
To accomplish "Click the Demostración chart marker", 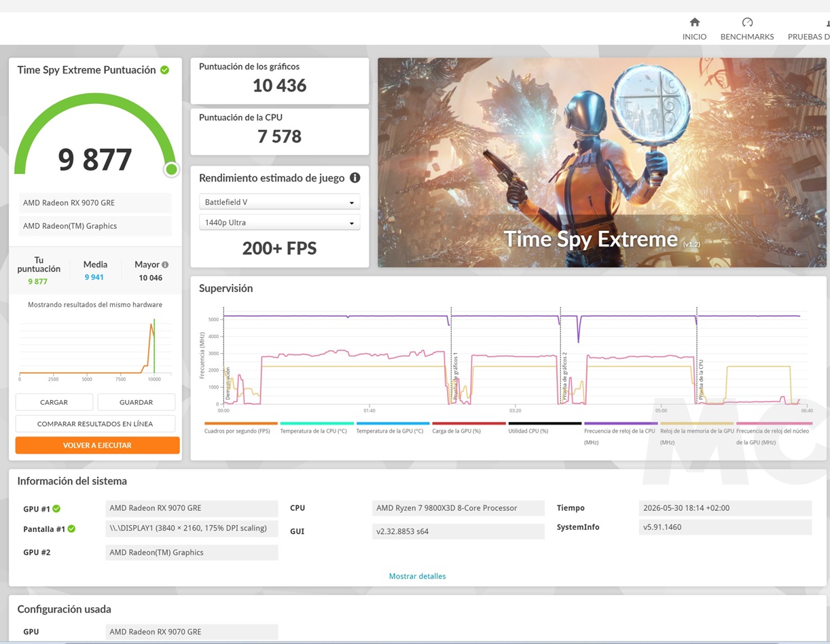I will (228, 384).
